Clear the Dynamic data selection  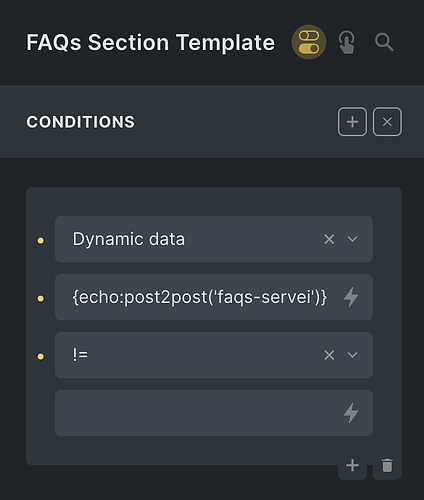(x=329, y=239)
